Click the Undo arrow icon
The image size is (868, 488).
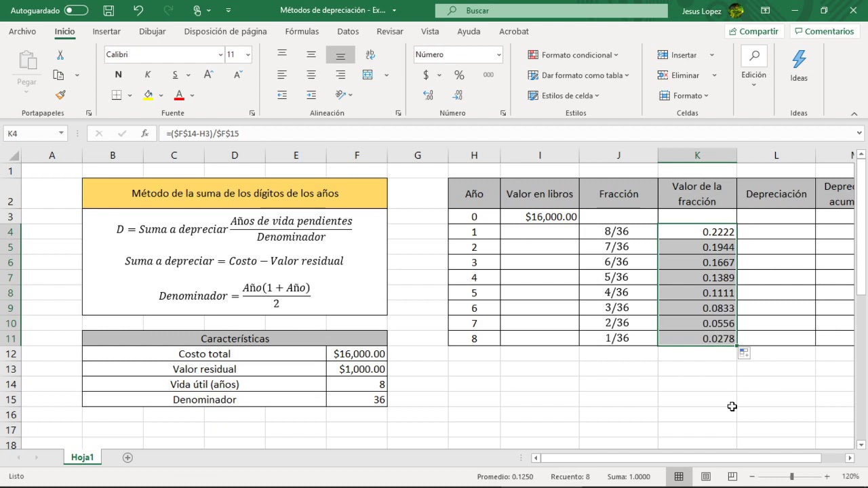click(x=138, y=10)
